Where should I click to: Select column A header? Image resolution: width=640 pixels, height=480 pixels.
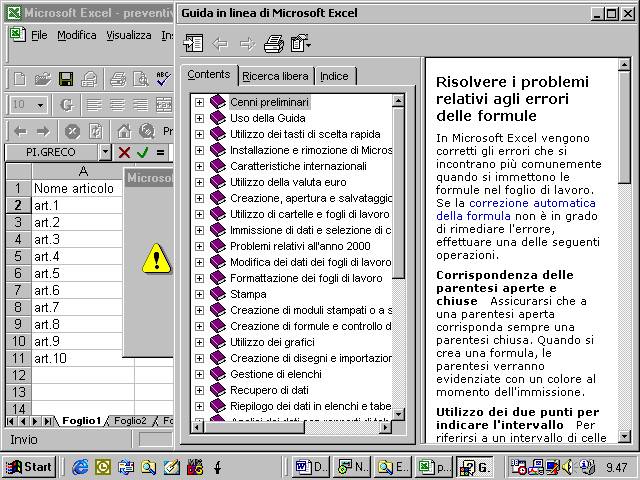83,171
